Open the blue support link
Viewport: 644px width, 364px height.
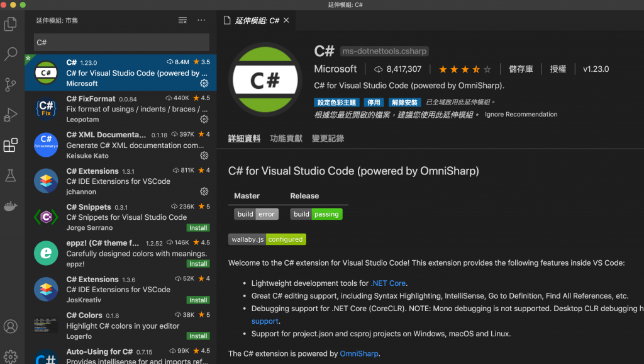pyautogui.click(x=265, y=321)
